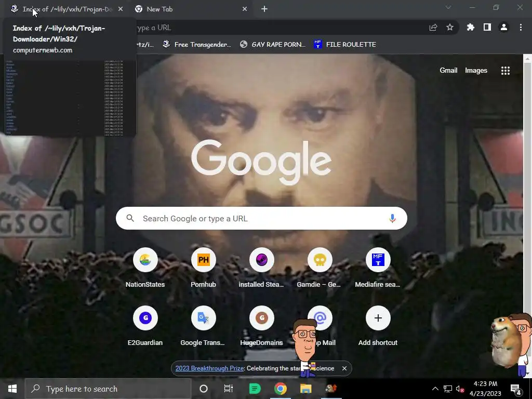Open the Chrome profile avatar menu
This screenshot has height=399, width=532.
click(x=504, y=28)
